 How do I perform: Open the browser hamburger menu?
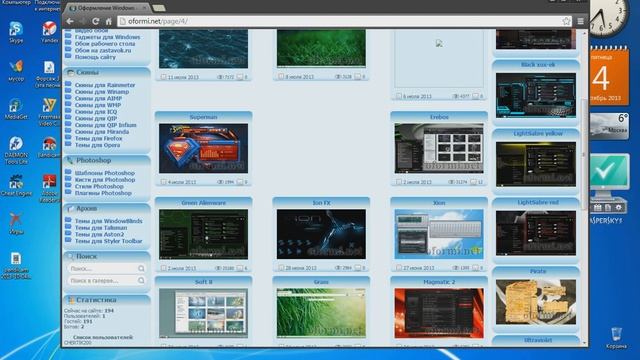click(580, 21)
